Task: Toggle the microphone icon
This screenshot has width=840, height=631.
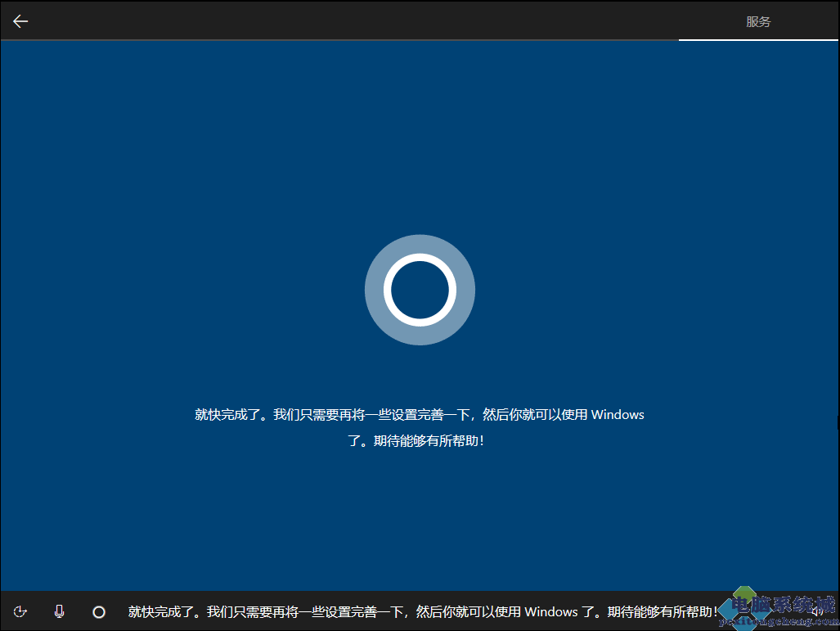Action: tap(60, 611)
